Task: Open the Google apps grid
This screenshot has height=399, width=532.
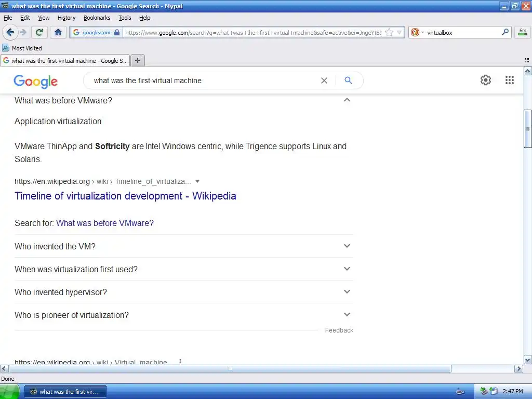Action: 509,80
